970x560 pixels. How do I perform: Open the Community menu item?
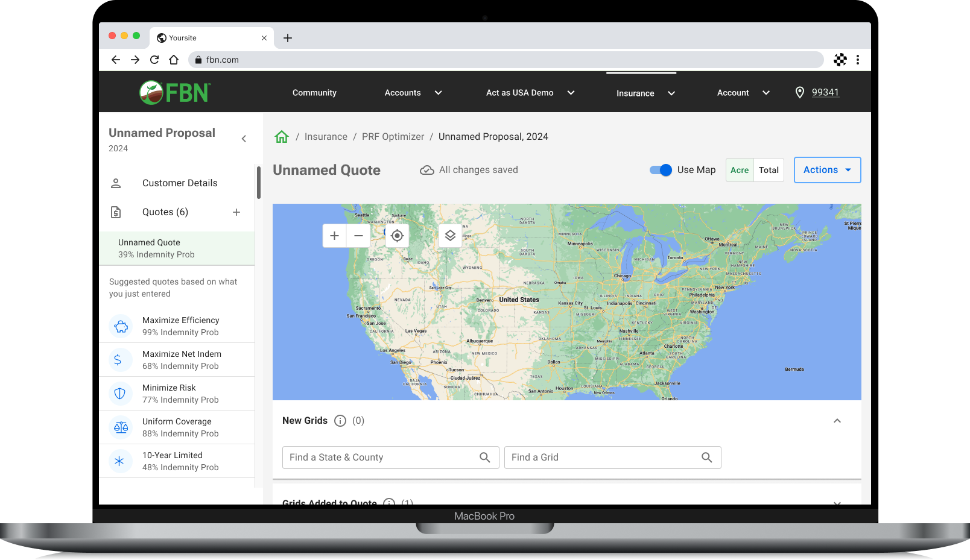click(x=314, y=93)
